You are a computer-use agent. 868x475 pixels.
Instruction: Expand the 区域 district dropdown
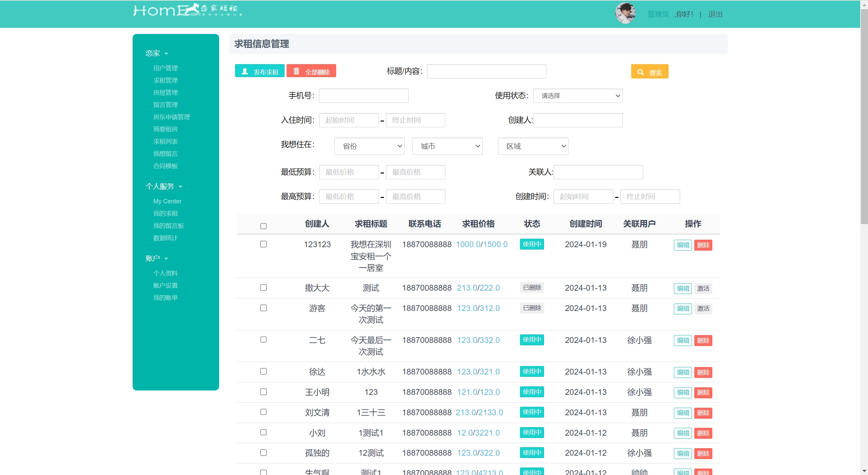pos(533,146)
